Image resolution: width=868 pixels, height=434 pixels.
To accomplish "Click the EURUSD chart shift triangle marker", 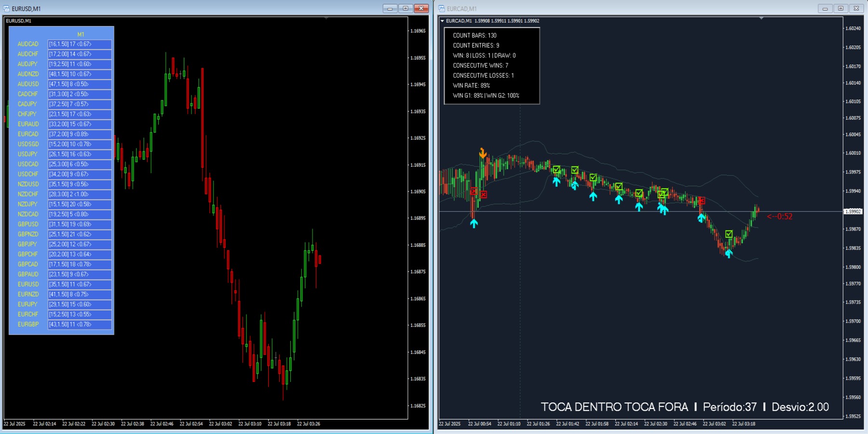I will 326,18.
